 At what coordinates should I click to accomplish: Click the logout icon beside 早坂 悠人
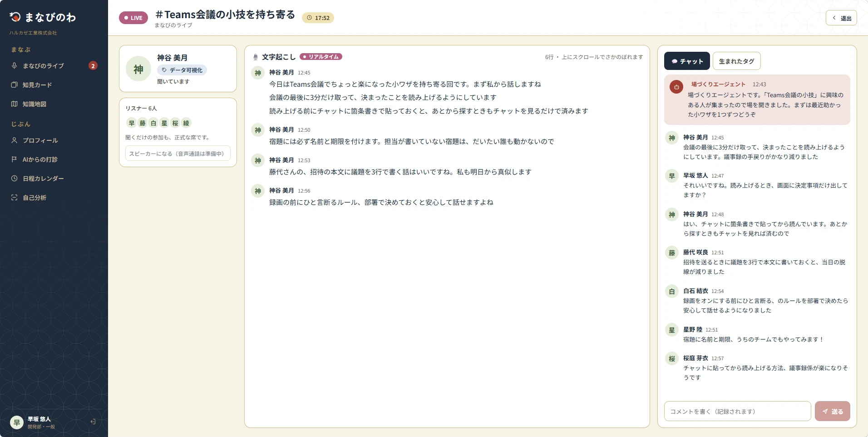pyautogui.click(x=93, y=422)
